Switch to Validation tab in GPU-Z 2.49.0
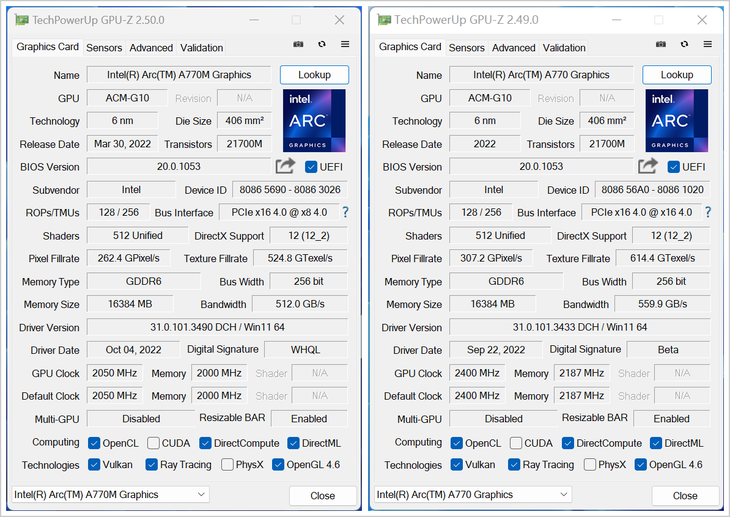The width and height of the screenshot is (730, 517). click(x=564, y=48)
